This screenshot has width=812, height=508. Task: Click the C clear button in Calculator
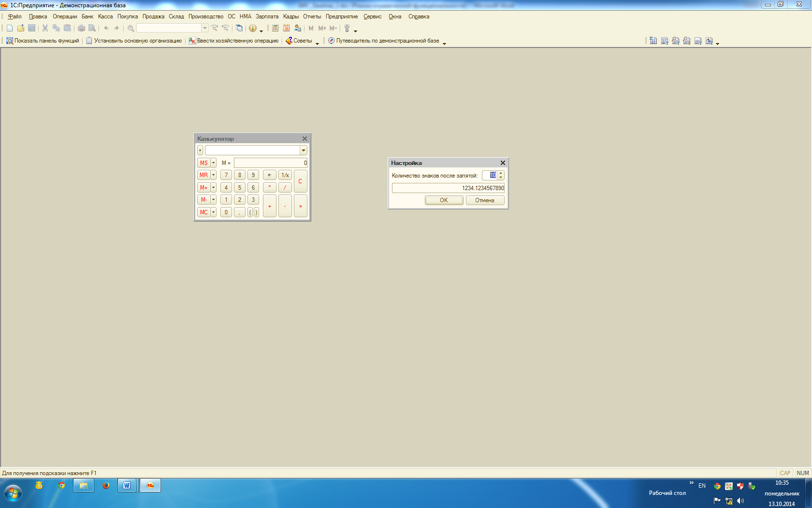(300, 181)
